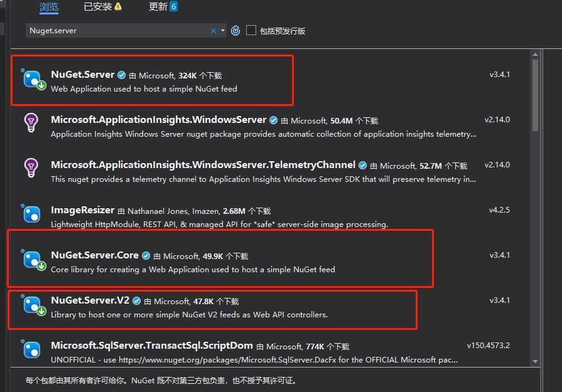The image size is (562, 392).
Task: Click verified badge of NuGet.Server.Core
Action: 146,256
